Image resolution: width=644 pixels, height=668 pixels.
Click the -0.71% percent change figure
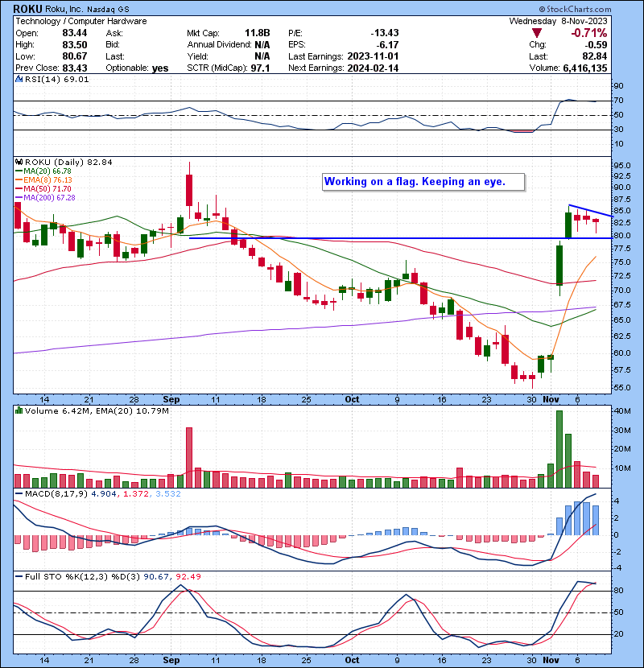pos(589,33)
